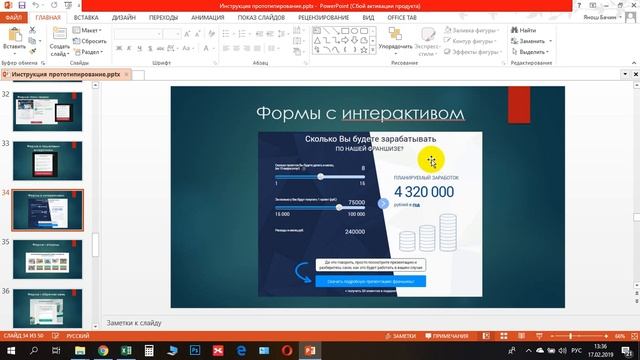Click the Save icon in quick access toolbar
This screenshot has height=360, width=640.
22,6
